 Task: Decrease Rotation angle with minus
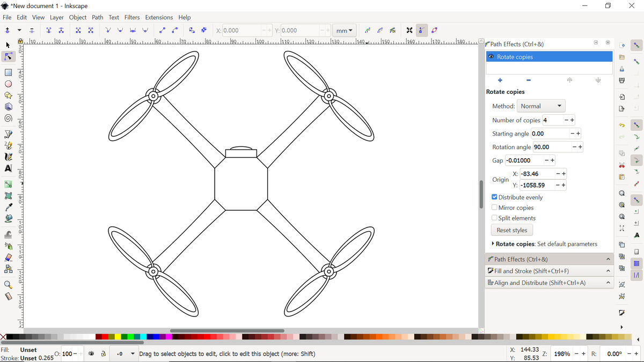tap(574, 147)
